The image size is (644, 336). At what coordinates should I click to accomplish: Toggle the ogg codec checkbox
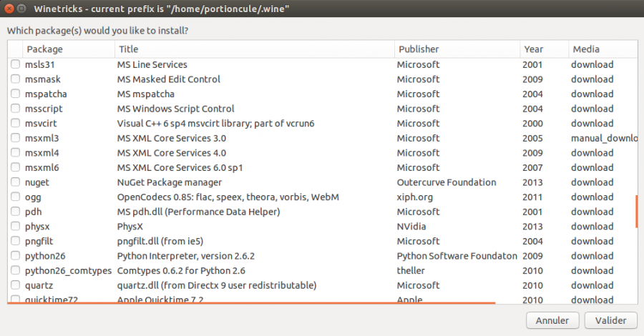click(x=15, y=197)
